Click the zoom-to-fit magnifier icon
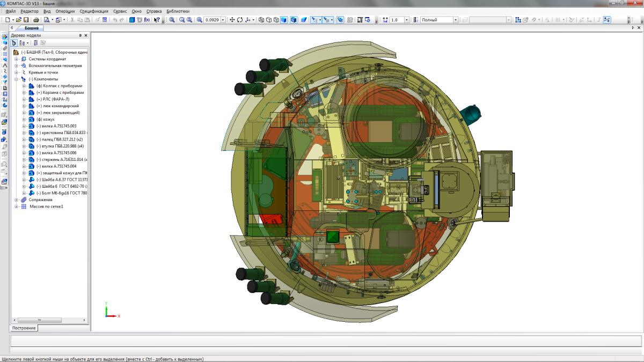 (x=172, y=20)
